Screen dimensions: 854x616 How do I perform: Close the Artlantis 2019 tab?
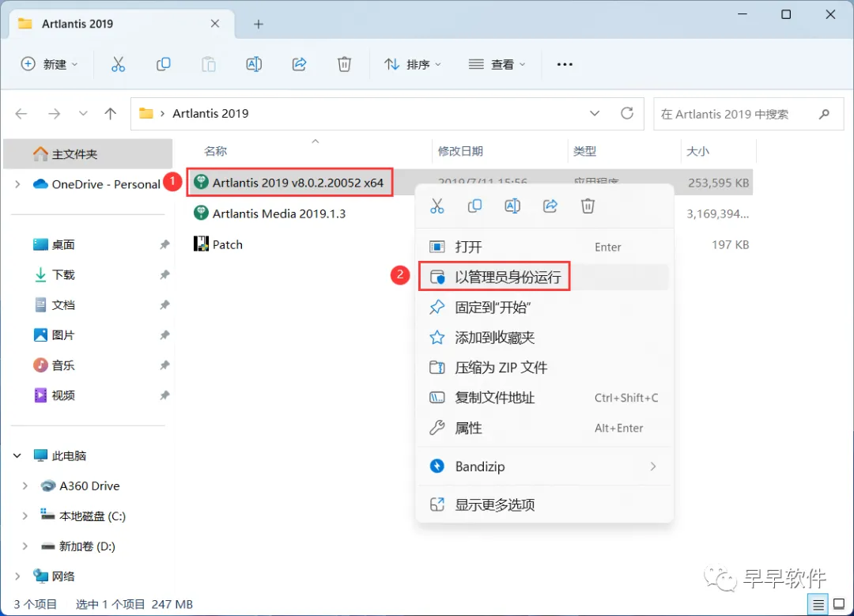pyautogui.click(x=215, y=24)
